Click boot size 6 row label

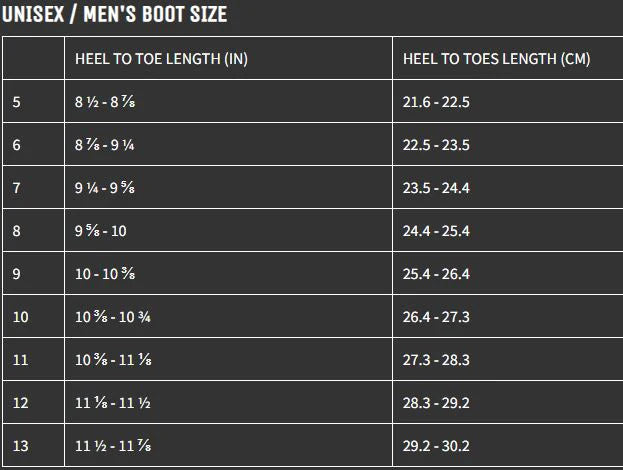(x=16, y=145)
